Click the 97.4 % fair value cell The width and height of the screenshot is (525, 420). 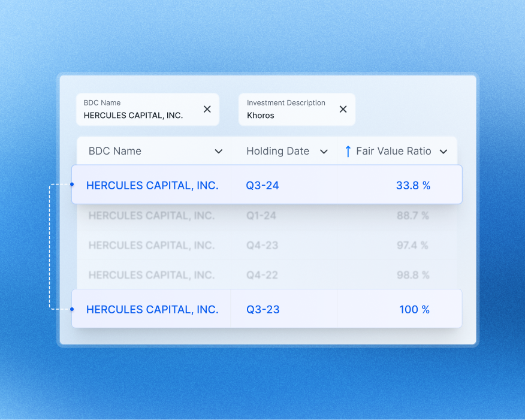(x=412, y=245)
